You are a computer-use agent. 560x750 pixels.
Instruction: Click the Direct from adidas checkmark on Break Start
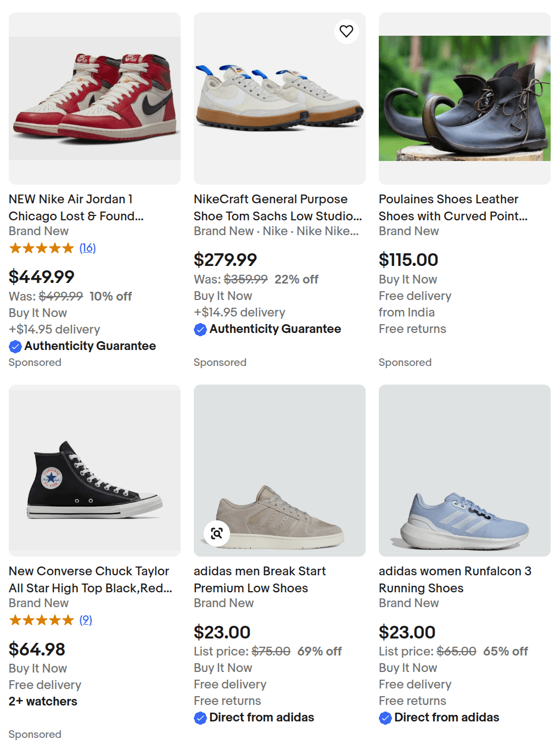pos(200,718)
